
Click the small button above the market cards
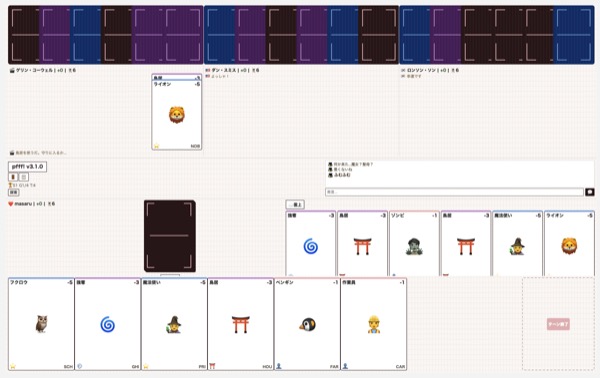(295, 205)
